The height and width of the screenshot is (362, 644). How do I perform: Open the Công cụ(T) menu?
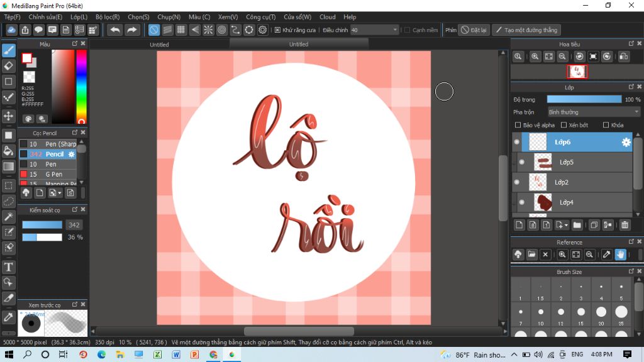click(x=261, y=17)
